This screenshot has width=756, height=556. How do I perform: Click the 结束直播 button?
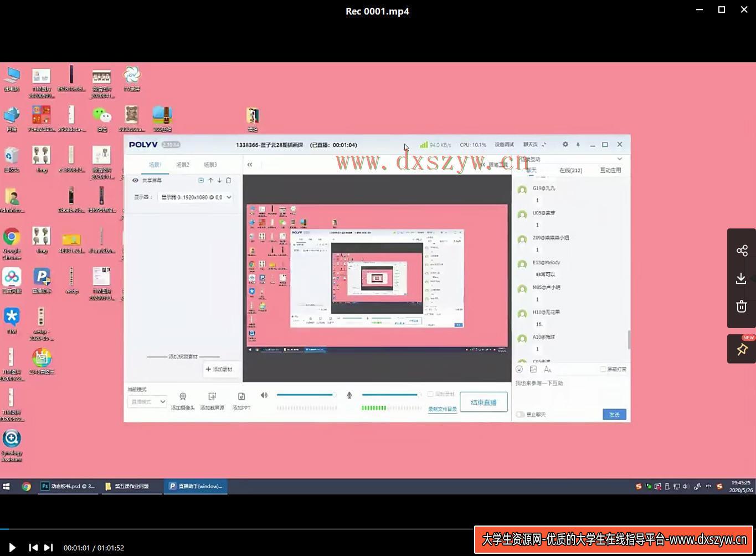click(484, 402)
